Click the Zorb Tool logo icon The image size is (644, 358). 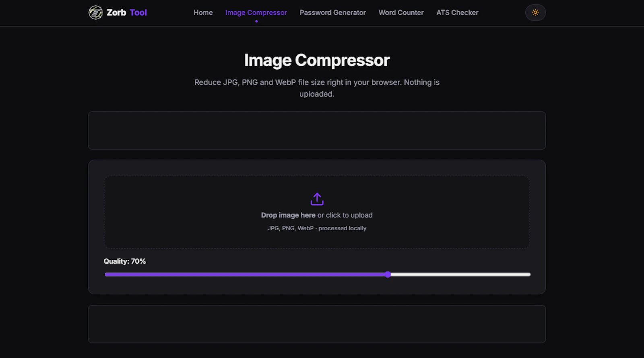95,12
